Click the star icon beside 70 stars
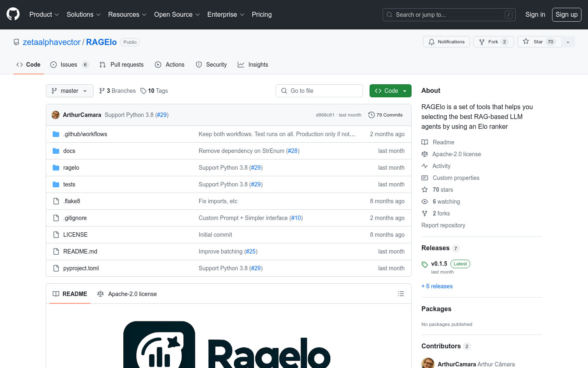 tap(425, 190)
